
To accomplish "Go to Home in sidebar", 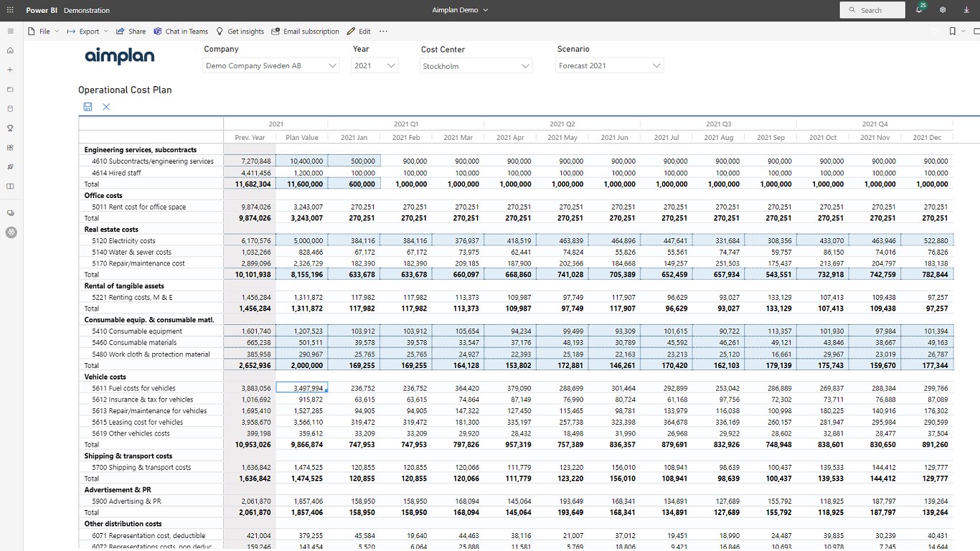I will tap(10, 51).
